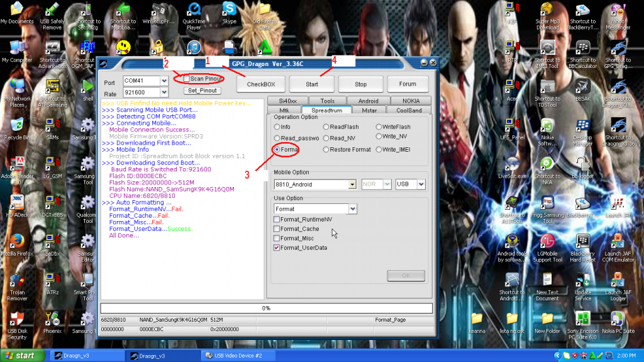Viewport: 644px width, 362px height.
Task: Switch to the Mtk tab
Action: [x=284, y=110]
